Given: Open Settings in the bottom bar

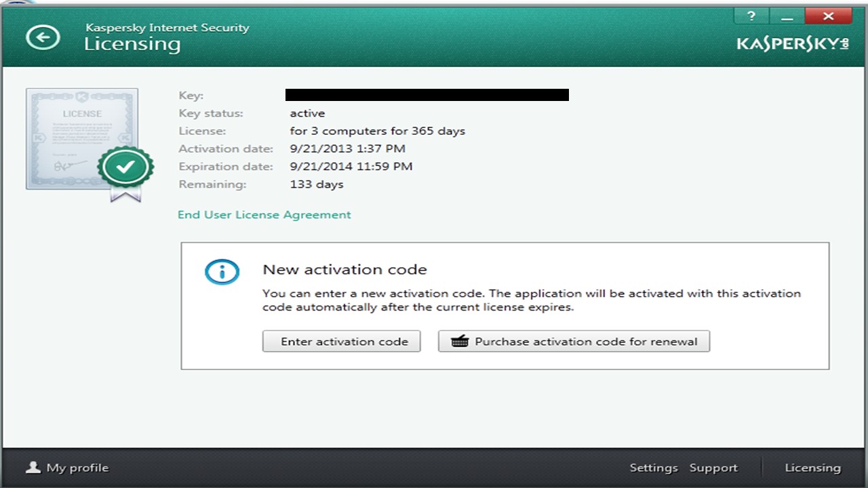Looking at the screenshot, I should (653, 468).
